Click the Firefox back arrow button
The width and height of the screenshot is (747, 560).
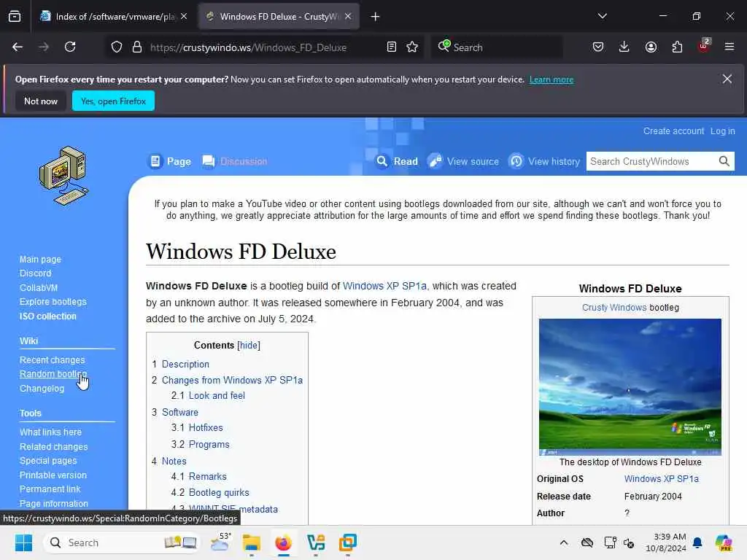point(18,47)
